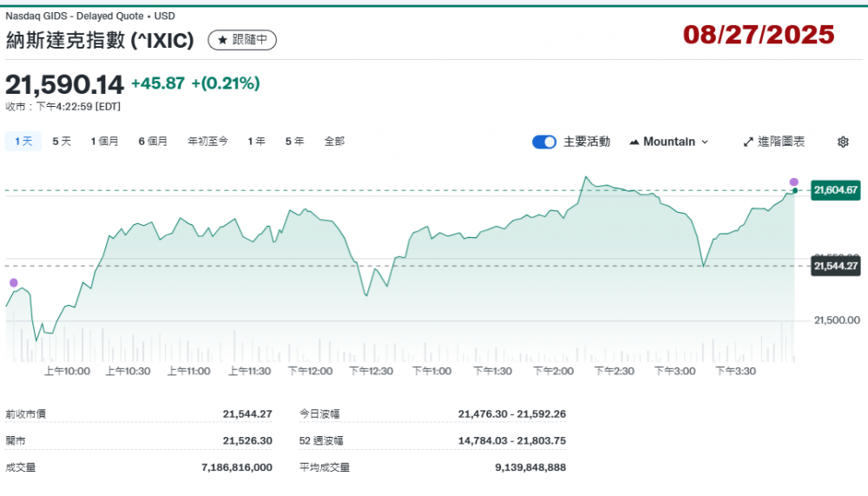Open chart settings gear icon

pyautogui.click(x=843, y=142)
